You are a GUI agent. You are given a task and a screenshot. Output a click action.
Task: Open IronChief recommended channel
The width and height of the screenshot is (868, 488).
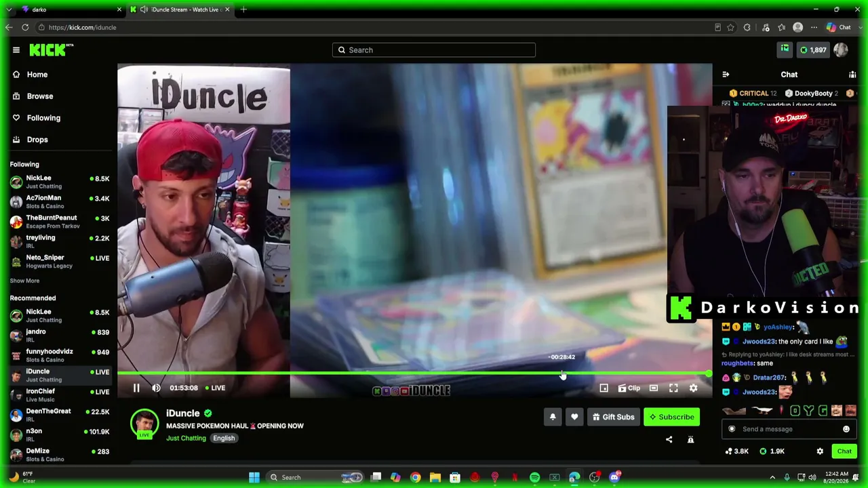(59, 394)
